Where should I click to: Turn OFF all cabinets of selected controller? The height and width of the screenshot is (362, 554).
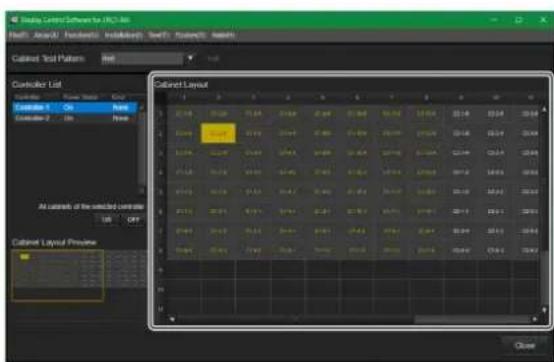tap(133, 220)
